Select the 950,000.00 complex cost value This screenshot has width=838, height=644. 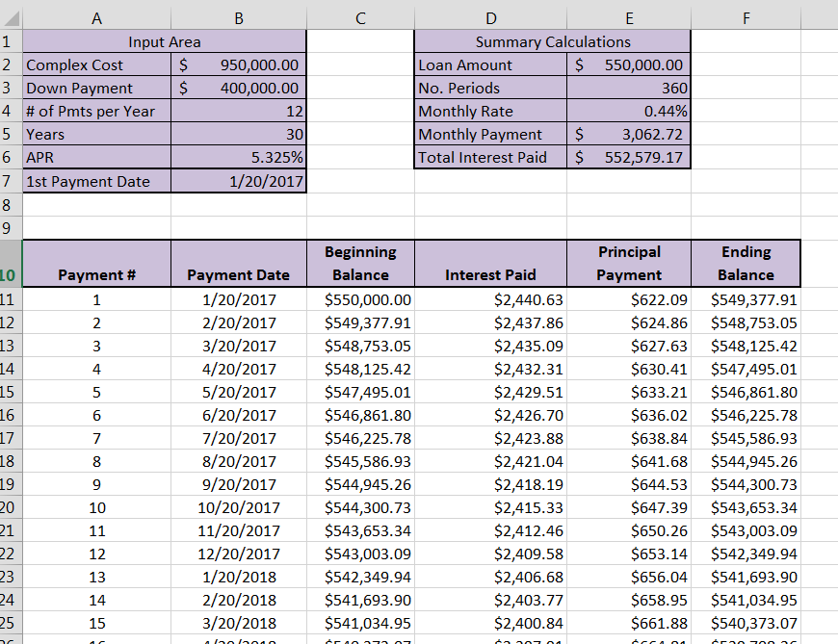239,64
